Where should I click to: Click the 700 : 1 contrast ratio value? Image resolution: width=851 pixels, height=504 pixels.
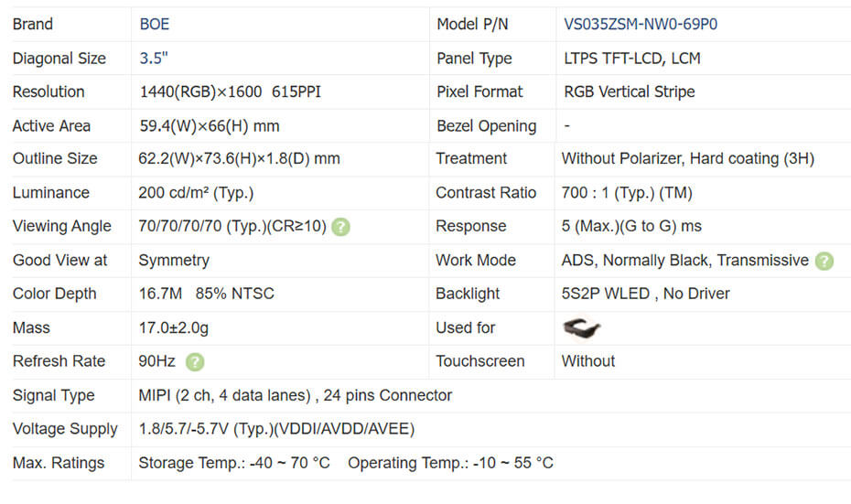[627, 193]
